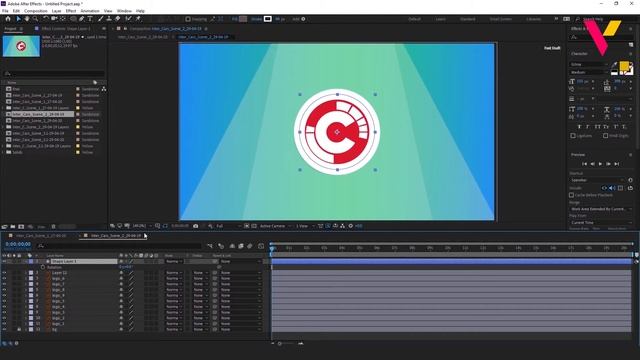Open Play From Current Time dropdown
The height and width of the screenshot is (360, 640).
pos(601,222)
